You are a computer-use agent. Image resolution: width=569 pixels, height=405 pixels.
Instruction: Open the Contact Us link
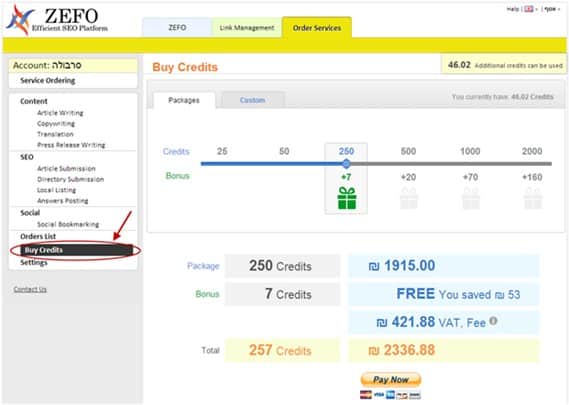tap(30, 289)
